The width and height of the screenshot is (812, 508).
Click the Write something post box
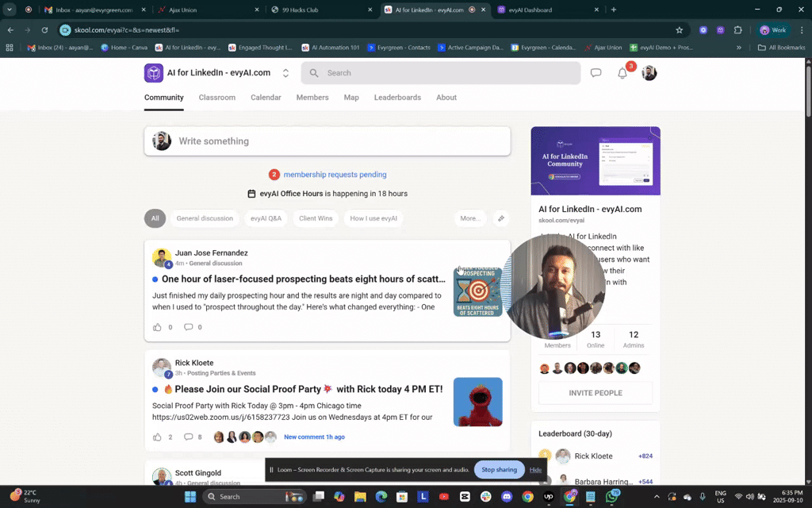pos(327,141)
